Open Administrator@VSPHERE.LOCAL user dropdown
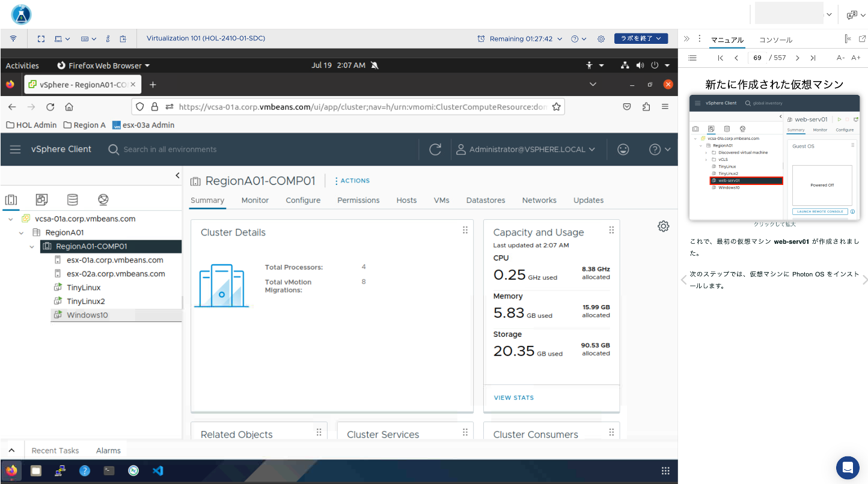Screen dimensions: 868x484 tap(526, 150)
